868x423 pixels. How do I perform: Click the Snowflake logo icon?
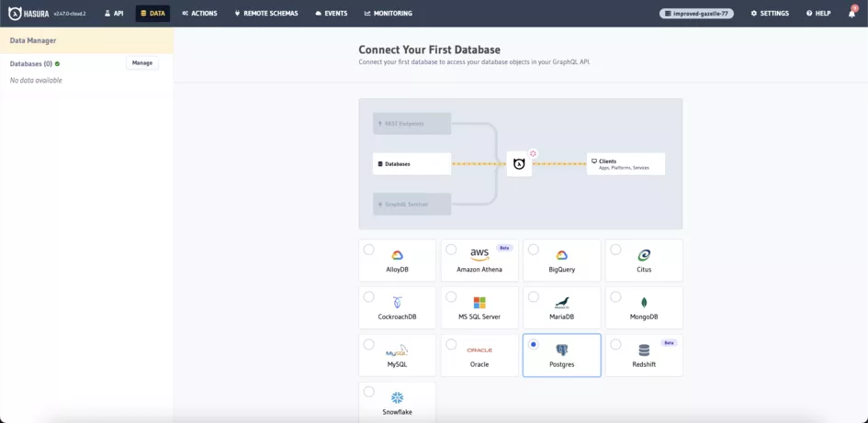click(398, 397)
